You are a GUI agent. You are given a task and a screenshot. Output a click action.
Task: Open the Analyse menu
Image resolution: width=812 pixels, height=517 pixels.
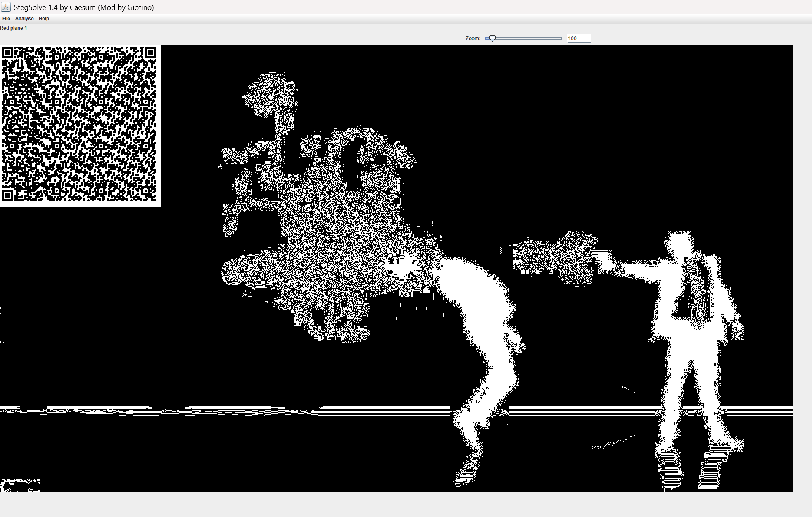tap(24, 19)
